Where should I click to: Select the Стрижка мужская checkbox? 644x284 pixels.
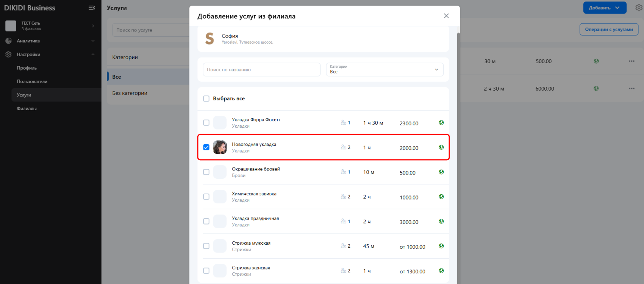pyautogui.click(x=206, y=246)
